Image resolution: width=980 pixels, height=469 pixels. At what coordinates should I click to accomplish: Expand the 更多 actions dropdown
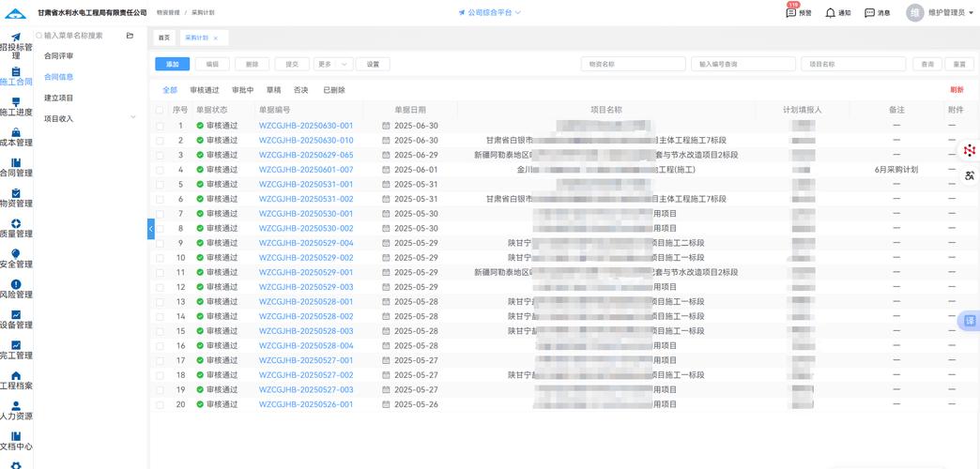[333, 64]
